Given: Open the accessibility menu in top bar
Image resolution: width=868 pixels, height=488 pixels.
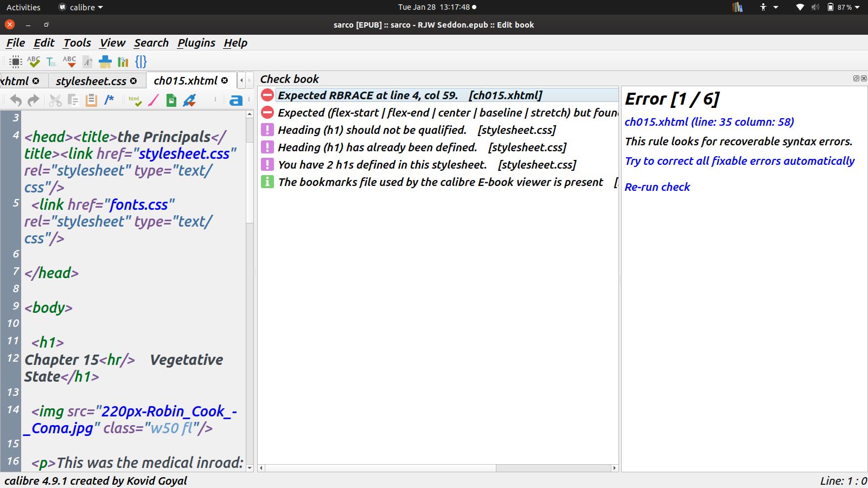Looking at the screenshot, I should coord(769,7).
